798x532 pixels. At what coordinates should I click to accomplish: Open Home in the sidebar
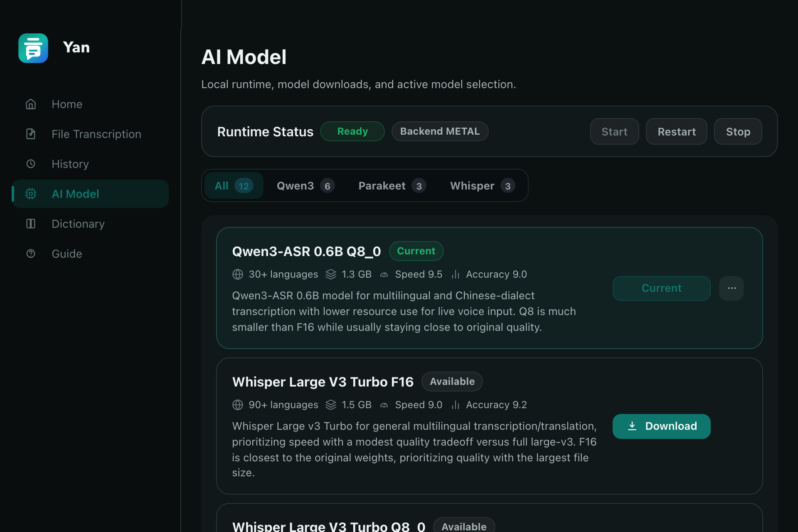pyautogui.click(x=91, y=104)
